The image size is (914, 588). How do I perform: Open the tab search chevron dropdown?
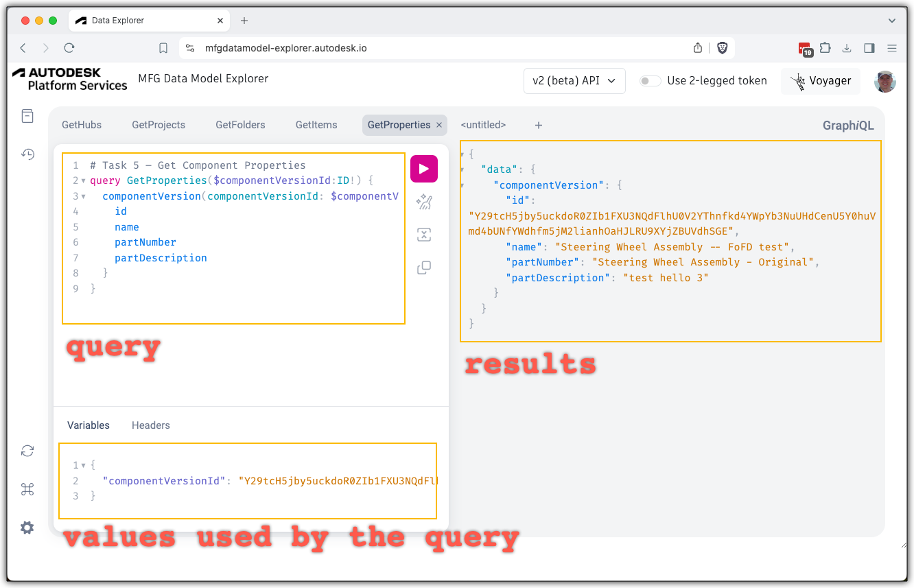click(x=892, y=21)
